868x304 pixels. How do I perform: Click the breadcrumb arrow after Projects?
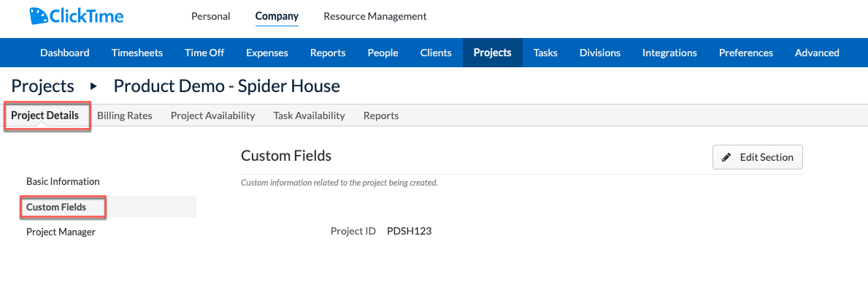point(93,86)
